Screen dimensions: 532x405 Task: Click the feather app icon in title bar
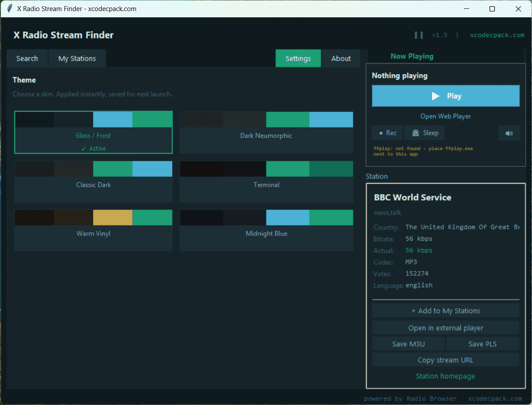coord(10,9)
